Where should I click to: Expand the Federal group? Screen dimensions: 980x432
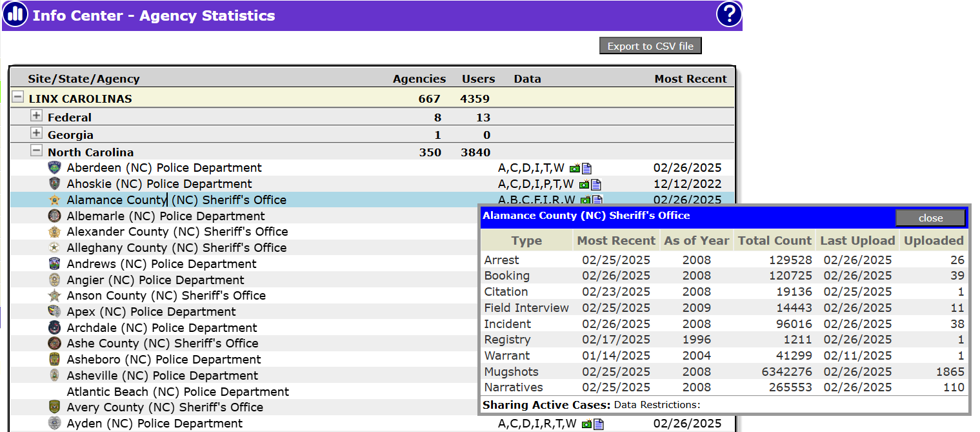point(37,117)
